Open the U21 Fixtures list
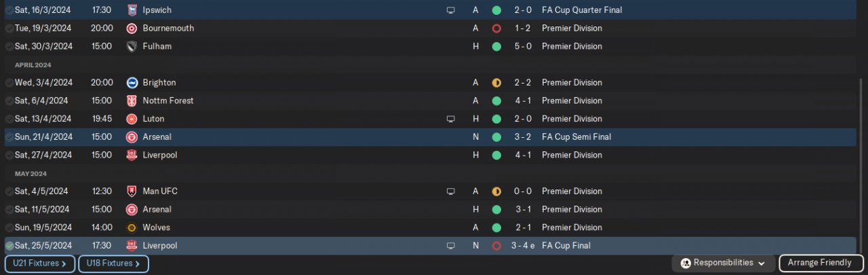 (39, 263)
